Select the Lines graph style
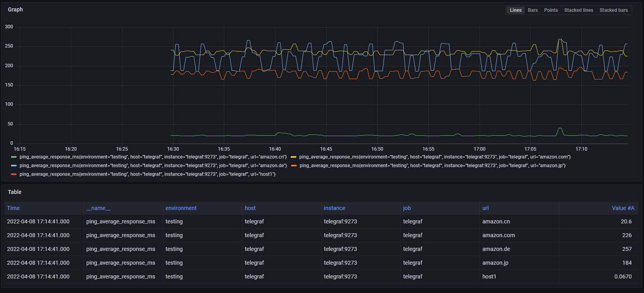The image size is (644, 293). click(x=515, y=10)
